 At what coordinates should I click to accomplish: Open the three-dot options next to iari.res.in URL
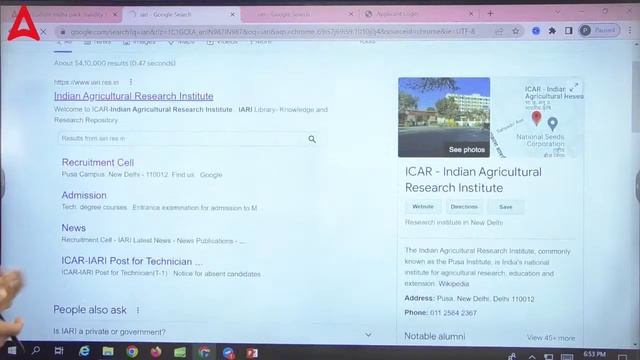pos(131,82)
